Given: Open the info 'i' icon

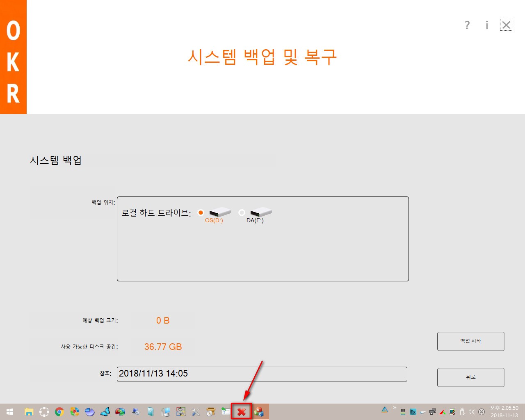Looking at the screenshot, I should pyautogui.click(x=487, y=25).
